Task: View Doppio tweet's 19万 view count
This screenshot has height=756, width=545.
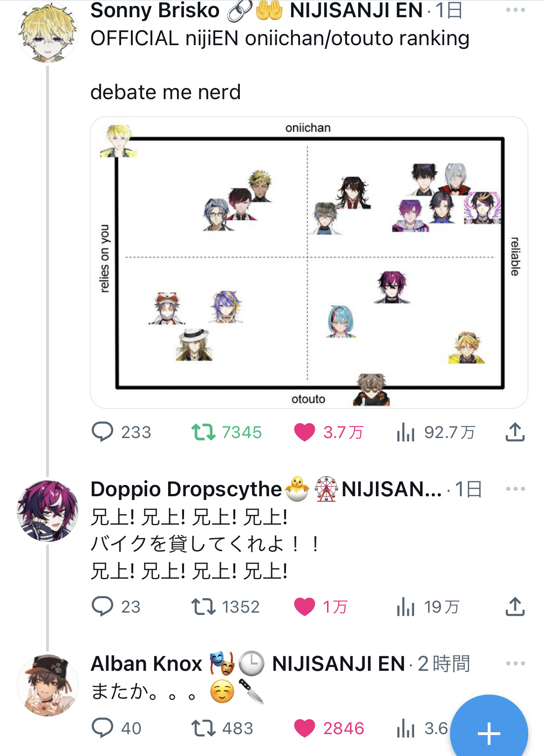Action: click(x=428, y=607)
